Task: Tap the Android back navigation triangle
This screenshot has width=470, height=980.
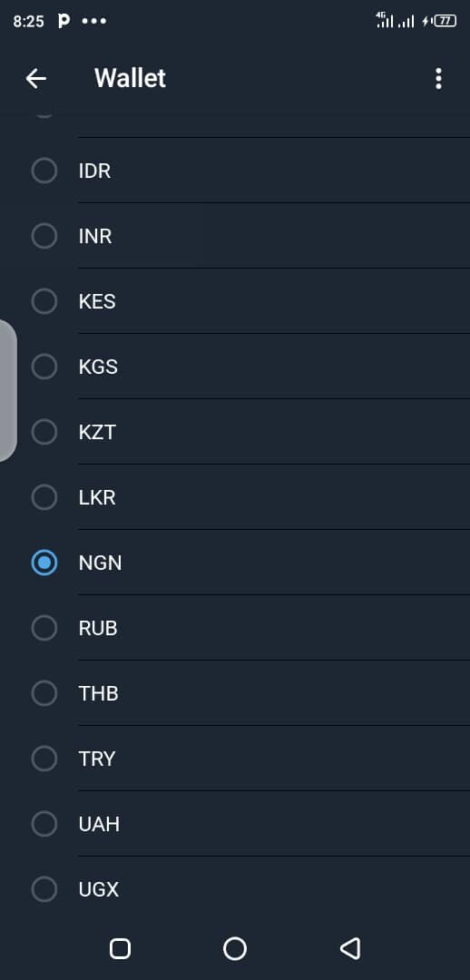Action: 350,948
